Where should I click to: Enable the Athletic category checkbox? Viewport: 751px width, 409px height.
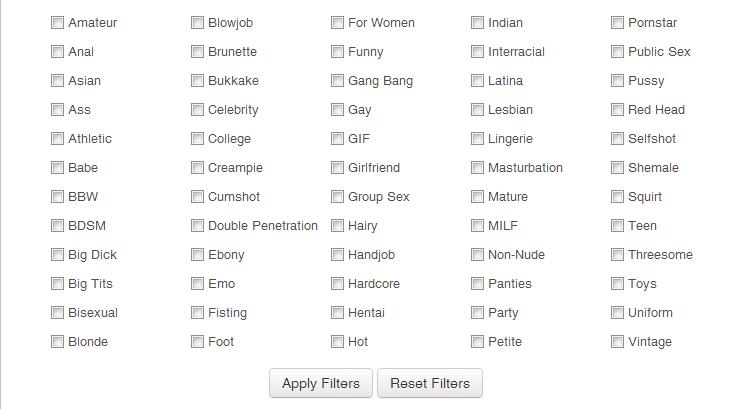57,139
